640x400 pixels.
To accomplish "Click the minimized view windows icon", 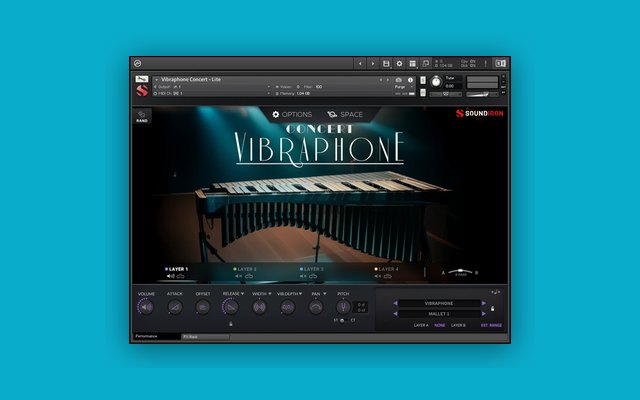I will click(x=426, y=64).
